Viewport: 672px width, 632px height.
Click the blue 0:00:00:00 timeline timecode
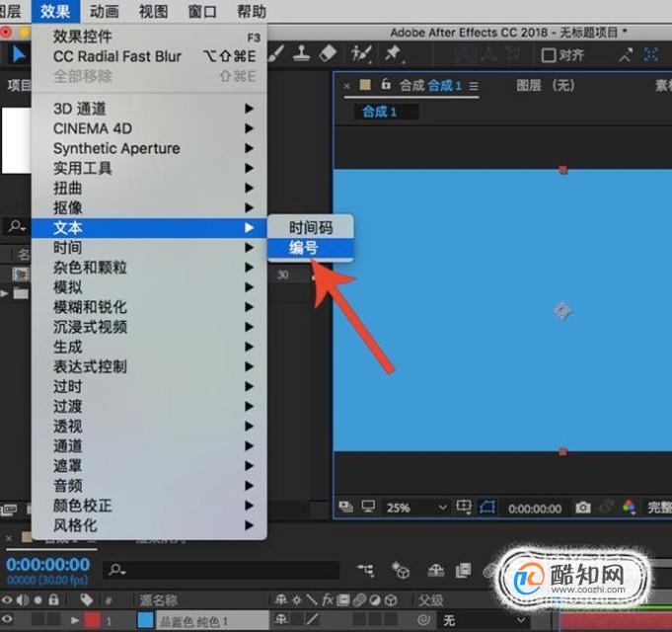pos(48,564)
